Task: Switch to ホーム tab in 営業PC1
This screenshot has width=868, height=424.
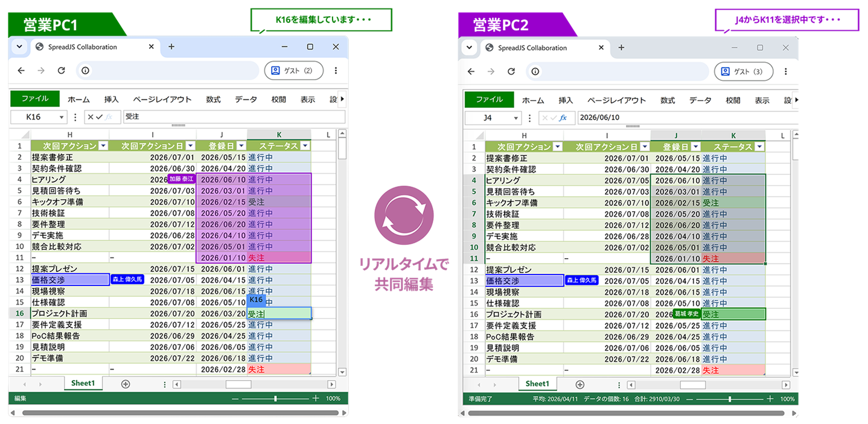Action: [78, 100]
